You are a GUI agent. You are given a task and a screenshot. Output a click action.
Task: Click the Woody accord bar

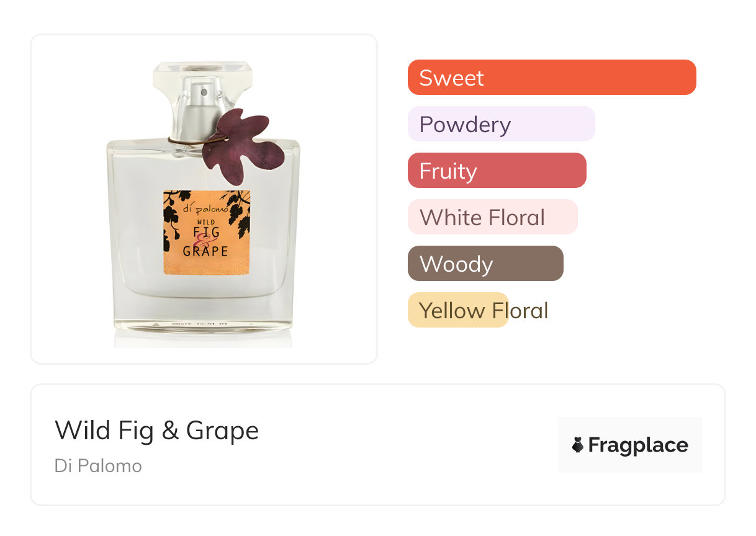click(x=485, y=264)
